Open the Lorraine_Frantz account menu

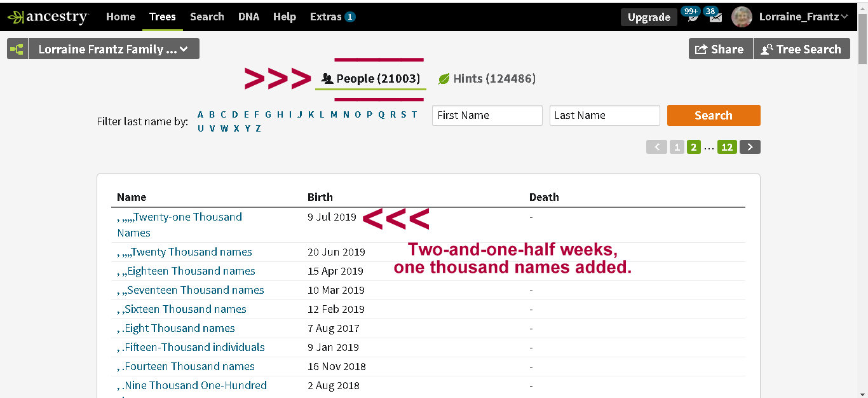(x=803, y=17)
